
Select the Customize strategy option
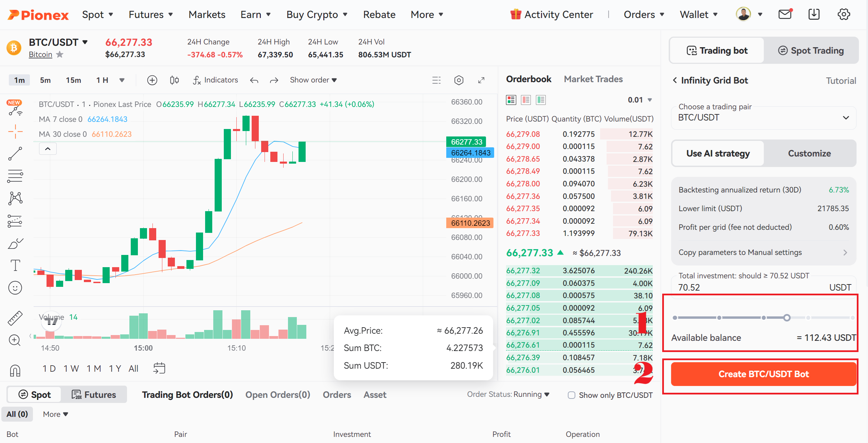pos(809,153)
